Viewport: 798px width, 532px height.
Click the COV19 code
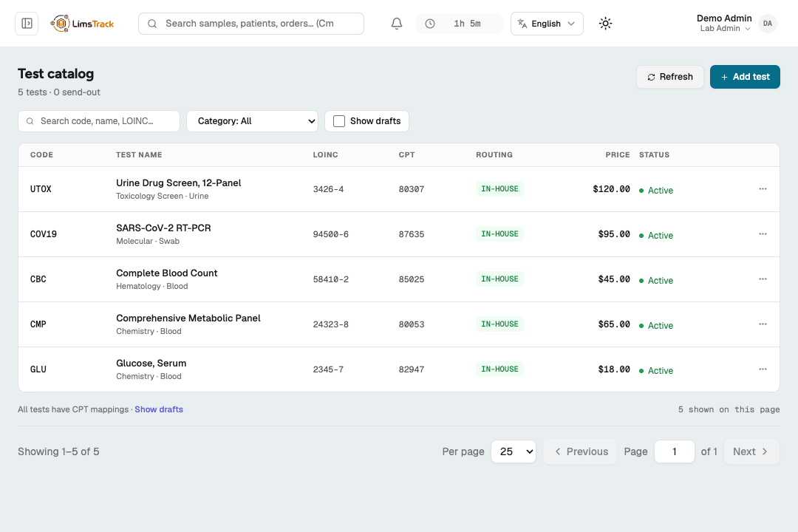(x=44, y=234)
